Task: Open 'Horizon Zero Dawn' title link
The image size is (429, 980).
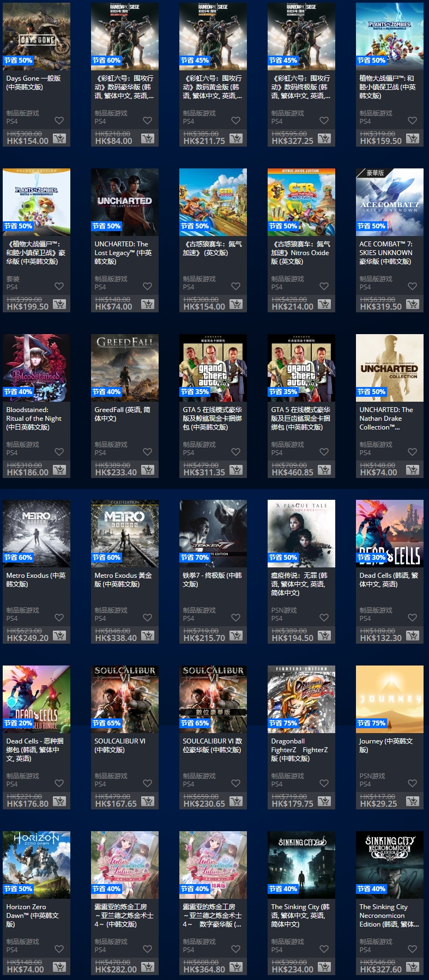Action: (32, 915)
